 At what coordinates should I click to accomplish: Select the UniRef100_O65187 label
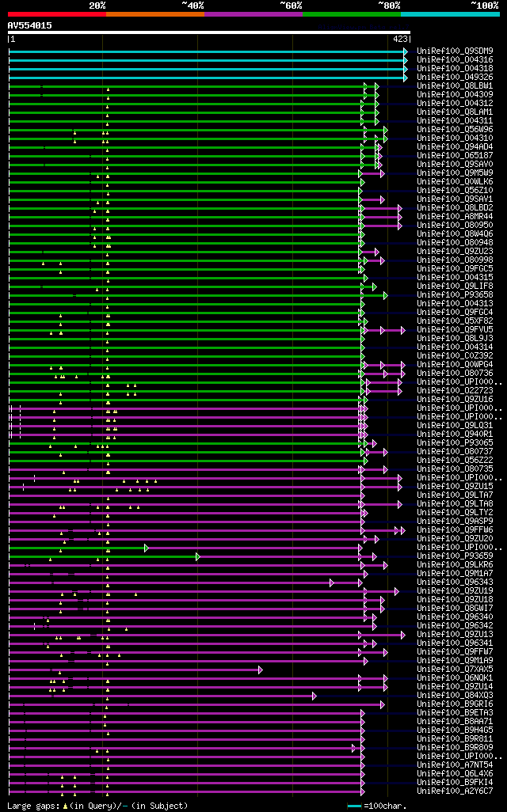pyautogui.click(x=456, y=155)
